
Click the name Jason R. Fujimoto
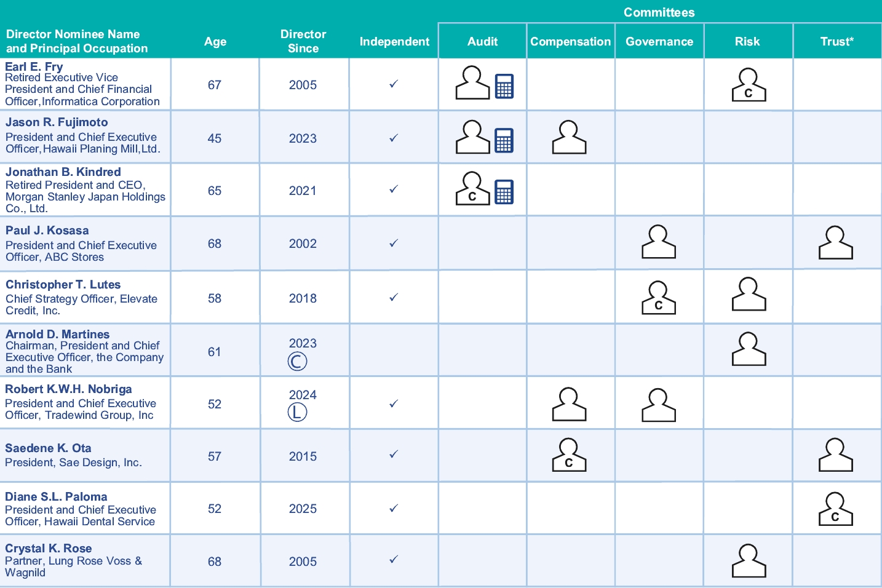57,122
